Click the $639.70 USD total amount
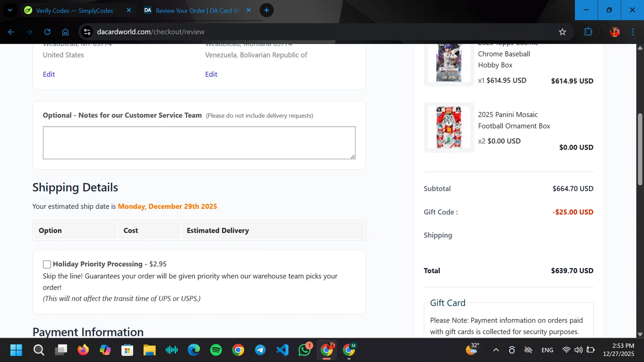The image size is (644, 362). (x=572, y=271)
